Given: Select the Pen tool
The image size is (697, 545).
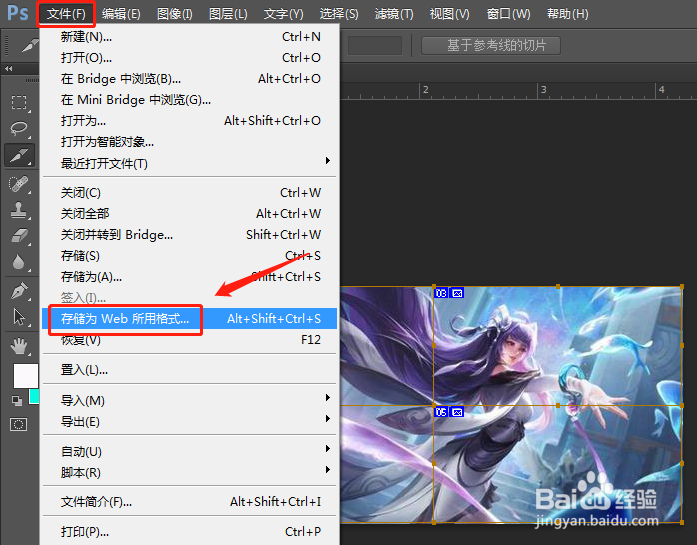Looking at the screenshot, I should click(19, 291).
